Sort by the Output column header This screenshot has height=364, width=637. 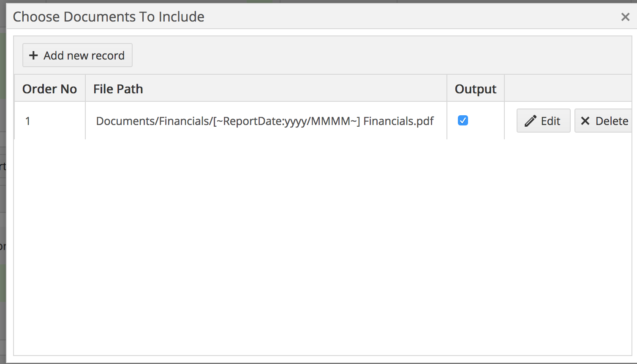pyautogui.click(x=475, y=89)
